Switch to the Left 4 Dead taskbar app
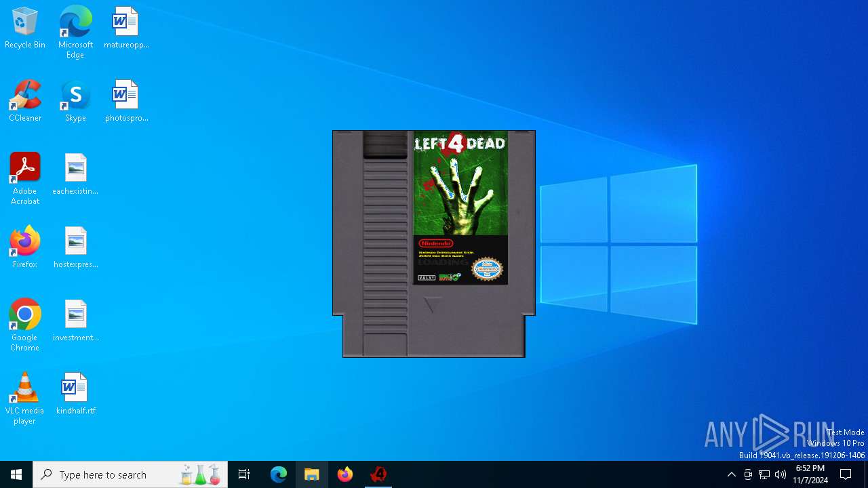Viewport: 868px width, 488px height. [x=378, y=474]
